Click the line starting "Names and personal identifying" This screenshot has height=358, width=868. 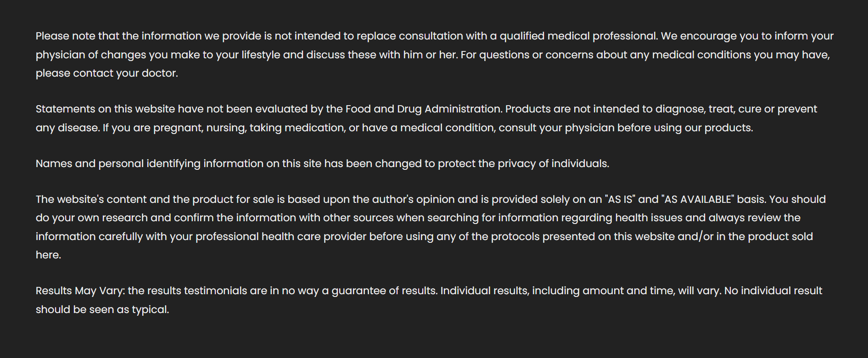click(x=322, y=164)
